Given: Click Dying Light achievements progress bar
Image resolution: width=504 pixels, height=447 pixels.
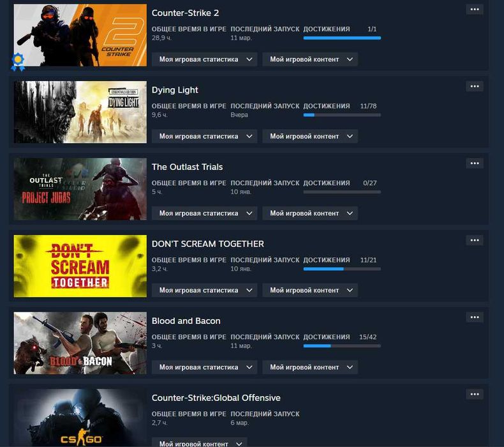Looking at the screenshot, I should [x=342, y=115].
